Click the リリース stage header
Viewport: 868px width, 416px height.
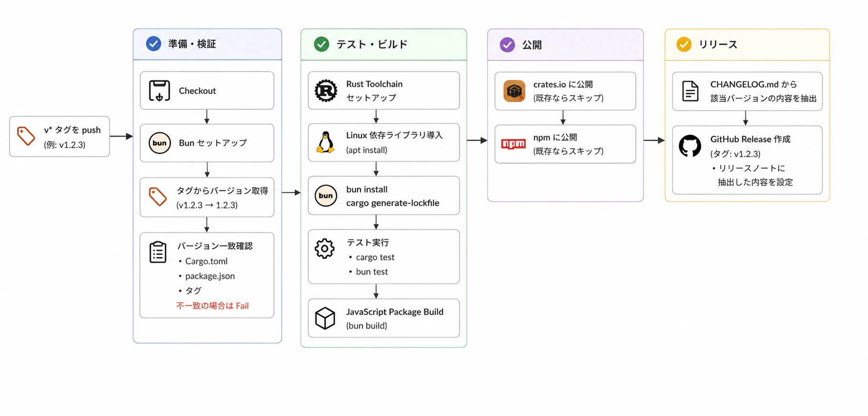point(747,45)
